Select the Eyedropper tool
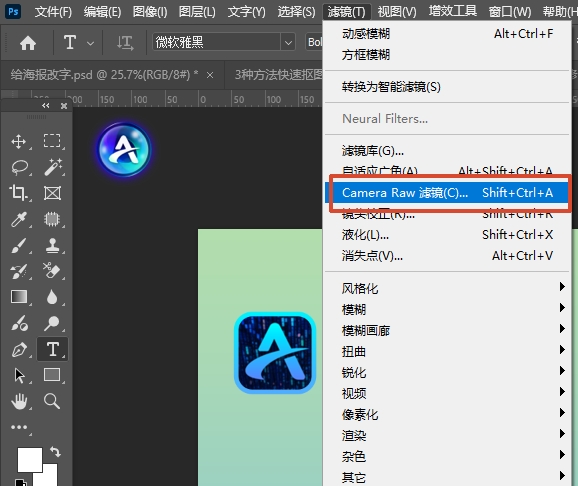The width and height of the screenshot is (578, 486). pyautogui.click(x=19, y=219)
